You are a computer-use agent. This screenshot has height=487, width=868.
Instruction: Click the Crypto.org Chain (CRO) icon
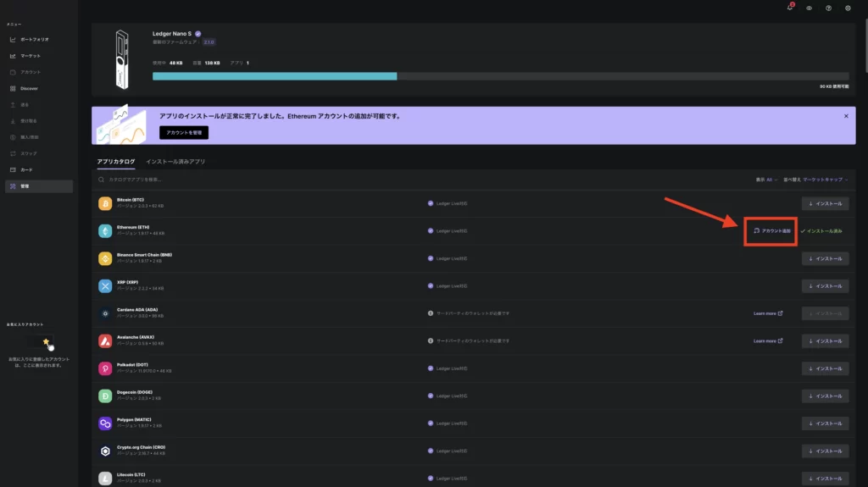105,451
